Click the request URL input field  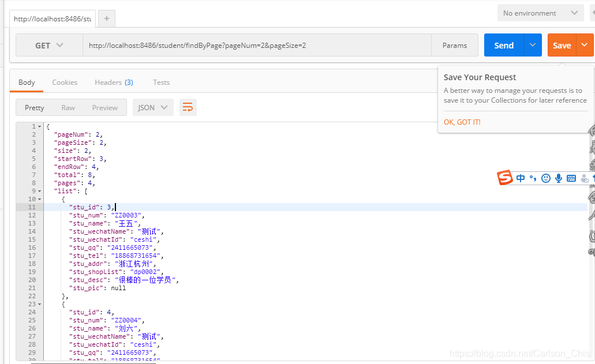257,45
